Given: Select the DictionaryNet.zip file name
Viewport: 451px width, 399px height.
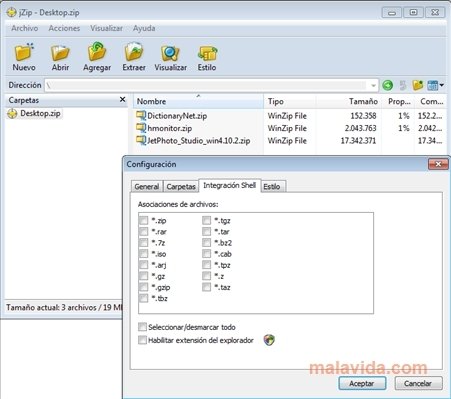Looking at the screenshot, I should 177,116.
